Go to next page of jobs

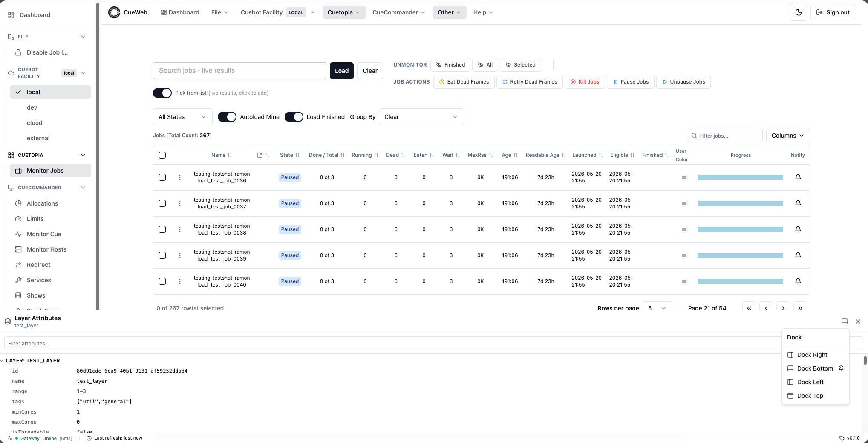(x=783, y=307)
